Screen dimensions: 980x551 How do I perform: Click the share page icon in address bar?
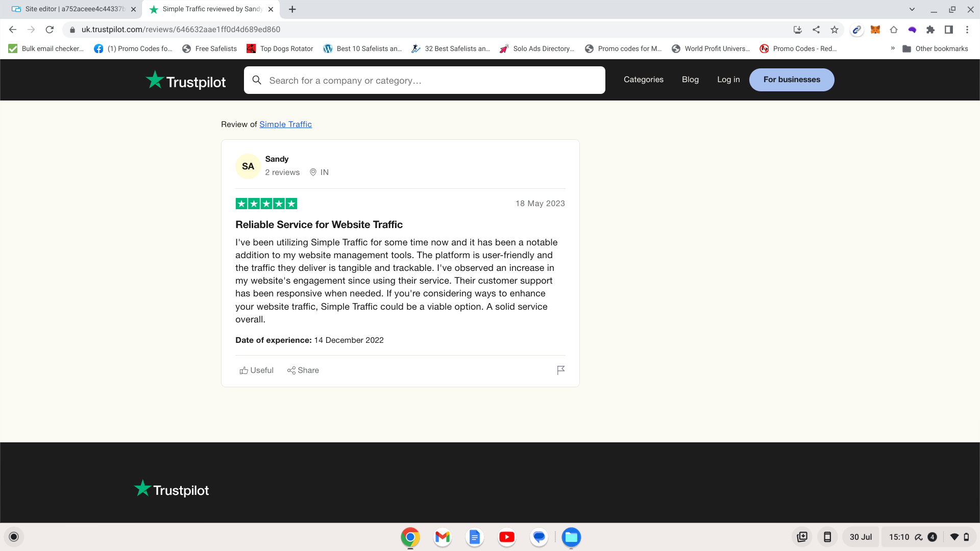pos(816,30)
